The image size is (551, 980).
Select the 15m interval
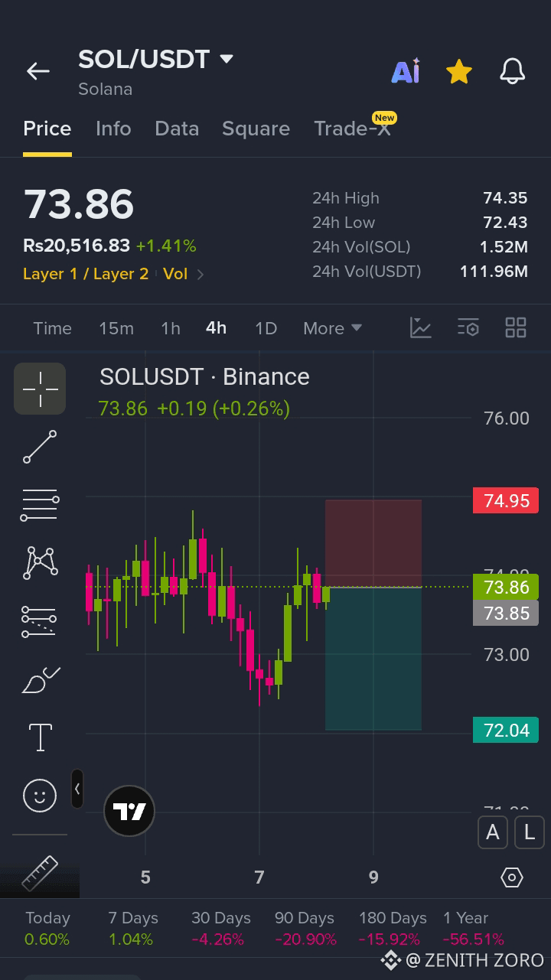(116, 328)
